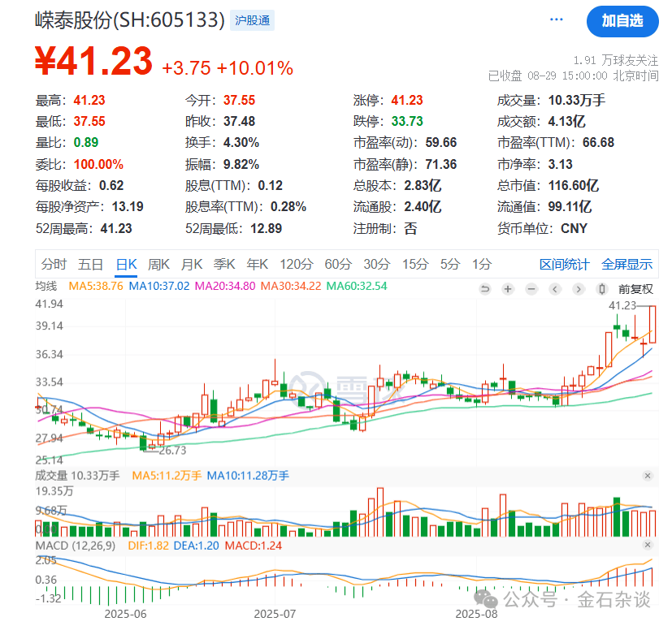Reset the chart with the undo arrow icon
Viewport: 672px width, 626px height.
coord(485,289)
